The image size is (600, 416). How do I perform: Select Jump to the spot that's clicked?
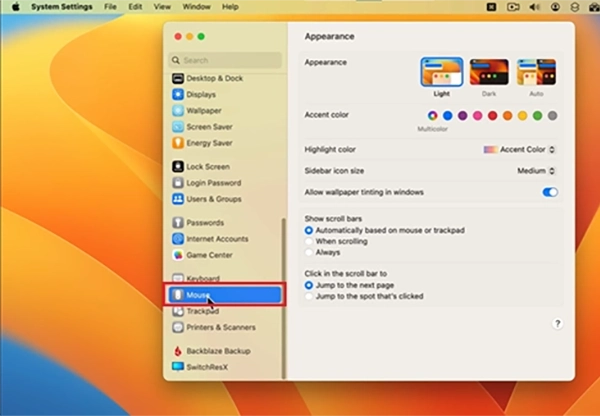308,296
